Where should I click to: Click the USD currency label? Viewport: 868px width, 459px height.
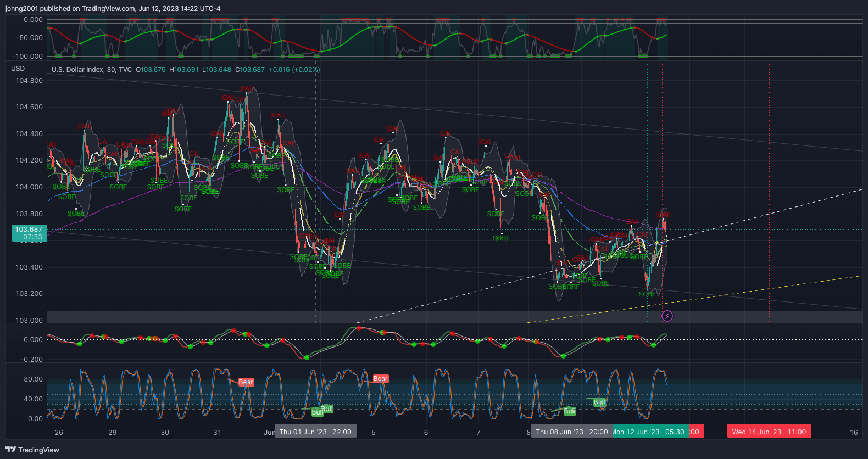tap(18, 69)
